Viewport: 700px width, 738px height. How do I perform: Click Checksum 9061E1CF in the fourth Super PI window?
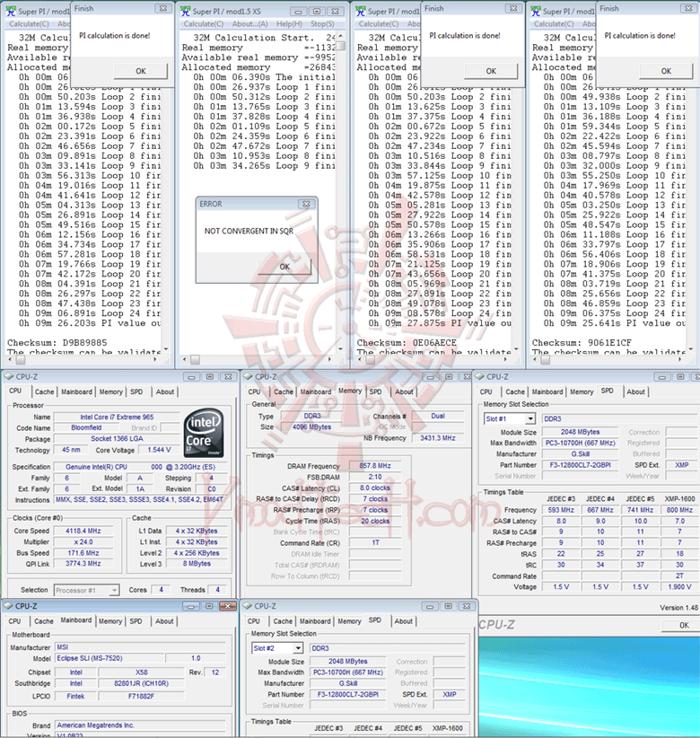point(582,343)
